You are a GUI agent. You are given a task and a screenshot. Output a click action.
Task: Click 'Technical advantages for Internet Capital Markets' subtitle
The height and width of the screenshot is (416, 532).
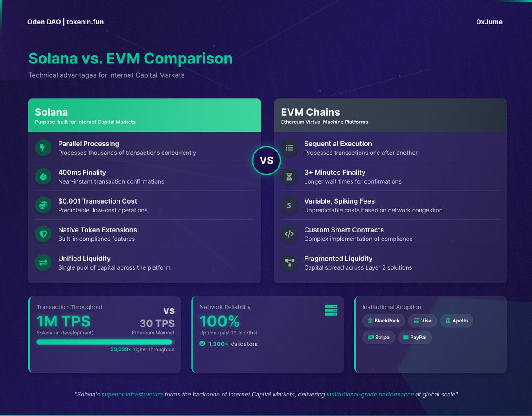pos(106,75)
